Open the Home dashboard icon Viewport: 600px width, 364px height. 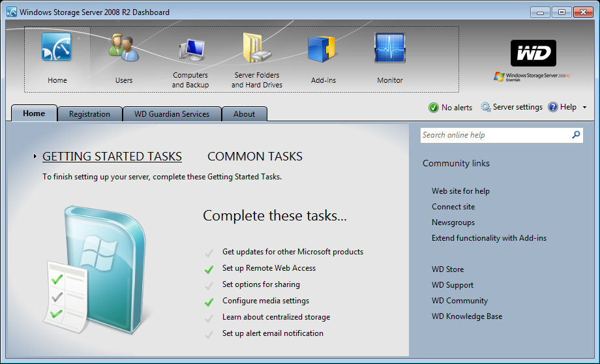pyautogui.click(x=57, y=48)
